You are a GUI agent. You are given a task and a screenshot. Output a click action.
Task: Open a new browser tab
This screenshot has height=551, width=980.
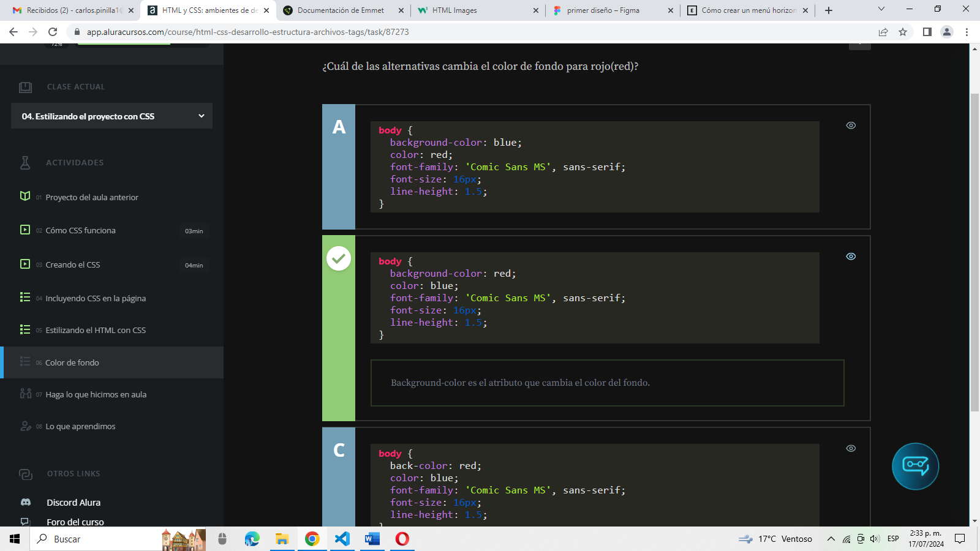pos(829,10)
